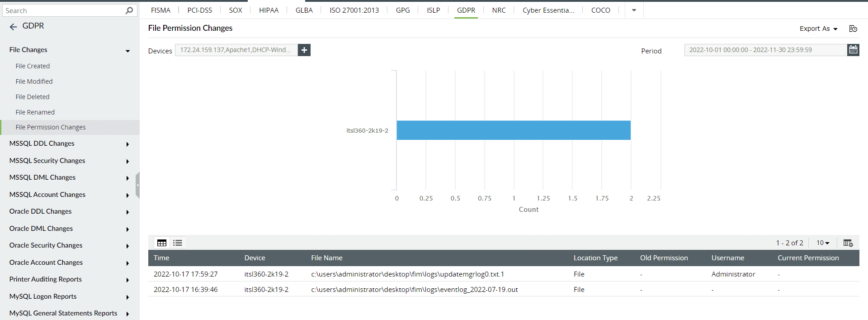
Task: Expand MSSQL Account Changes
Action: coord(128,196)
